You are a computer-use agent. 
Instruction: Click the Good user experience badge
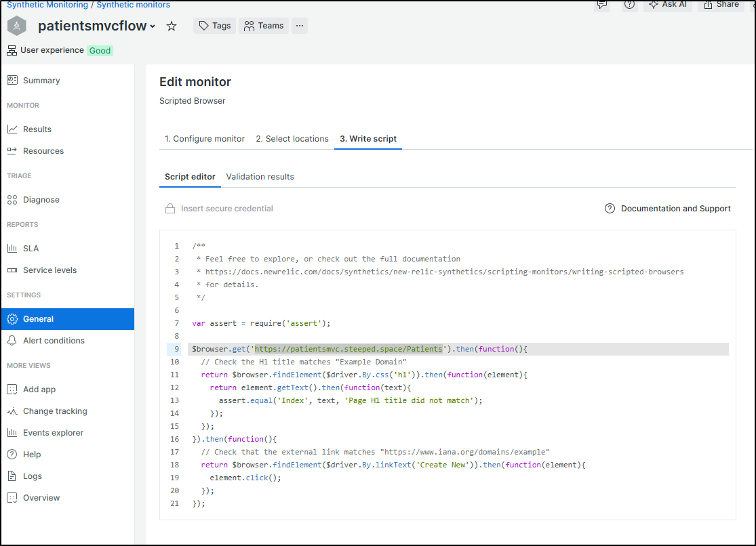point(100,51)
